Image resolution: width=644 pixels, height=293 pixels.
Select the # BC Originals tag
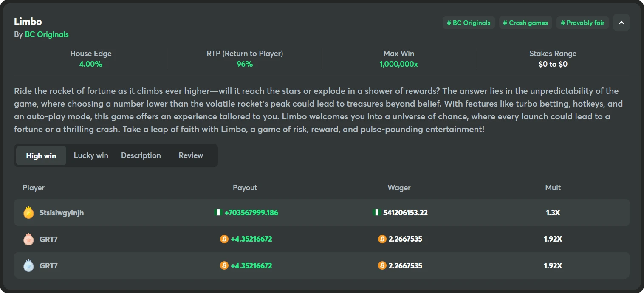click(x=469, y=23)
